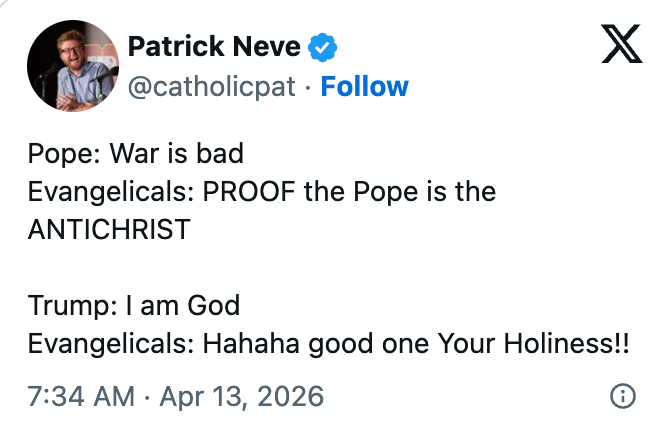Image resolution: width=663 pixels, height=431 pixels.
Task: Click the 7:34 AM timestamp
Action: click(81, 396)
